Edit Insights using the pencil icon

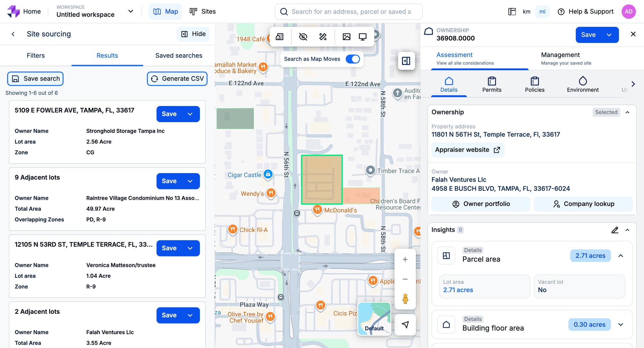point(615,230)
